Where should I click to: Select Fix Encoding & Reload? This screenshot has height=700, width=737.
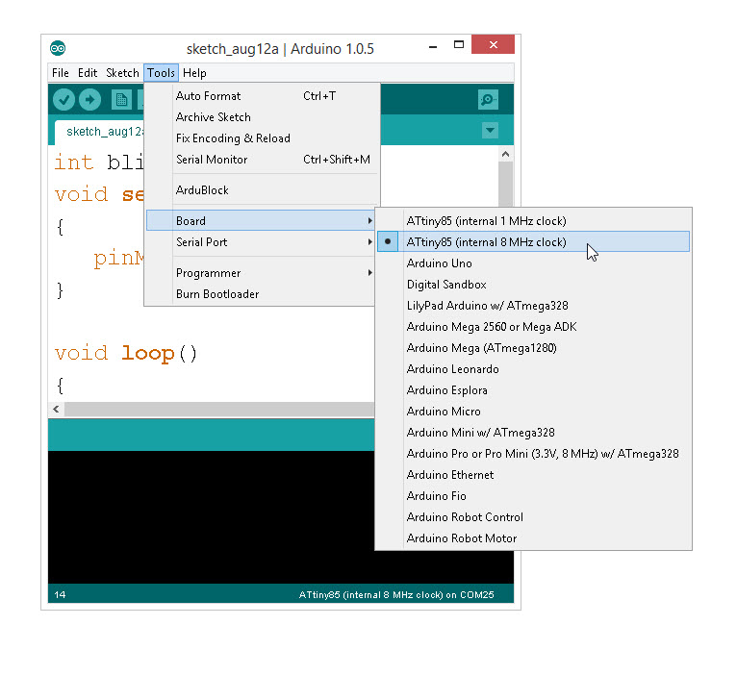pos(261,138)
